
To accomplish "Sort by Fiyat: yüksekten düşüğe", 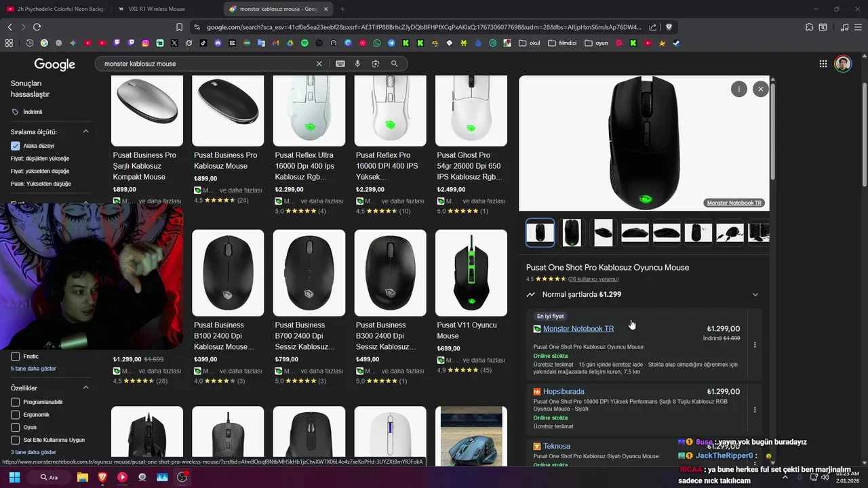I will (x=40, y=171).
